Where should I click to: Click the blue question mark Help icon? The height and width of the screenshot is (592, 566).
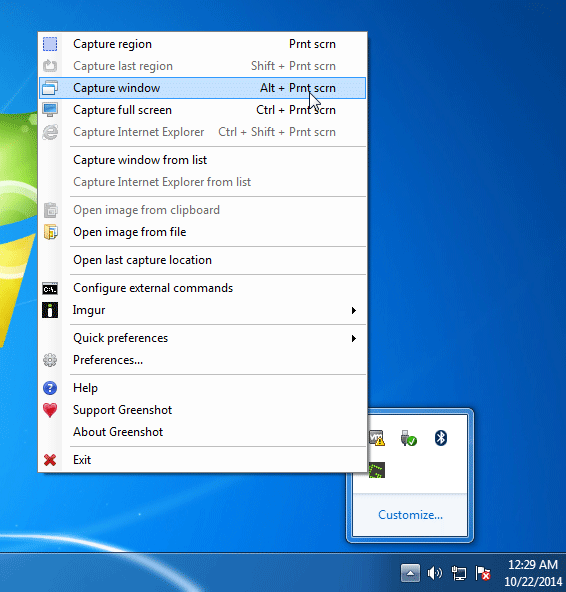(50, 388)
